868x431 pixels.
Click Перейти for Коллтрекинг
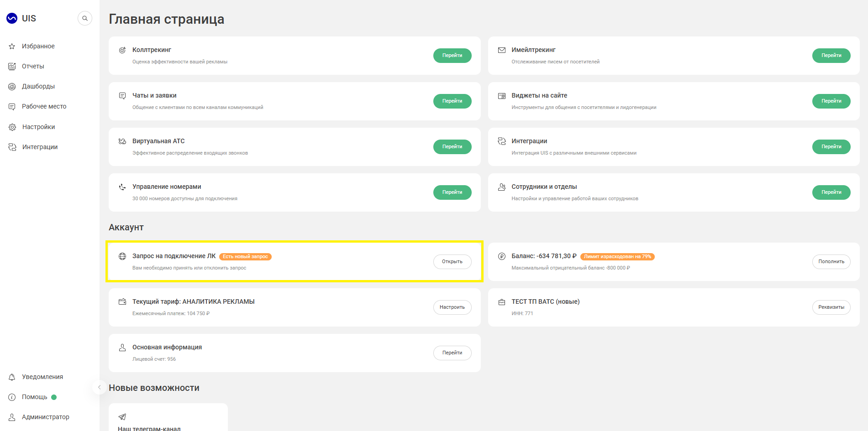(x=452, y=56)
